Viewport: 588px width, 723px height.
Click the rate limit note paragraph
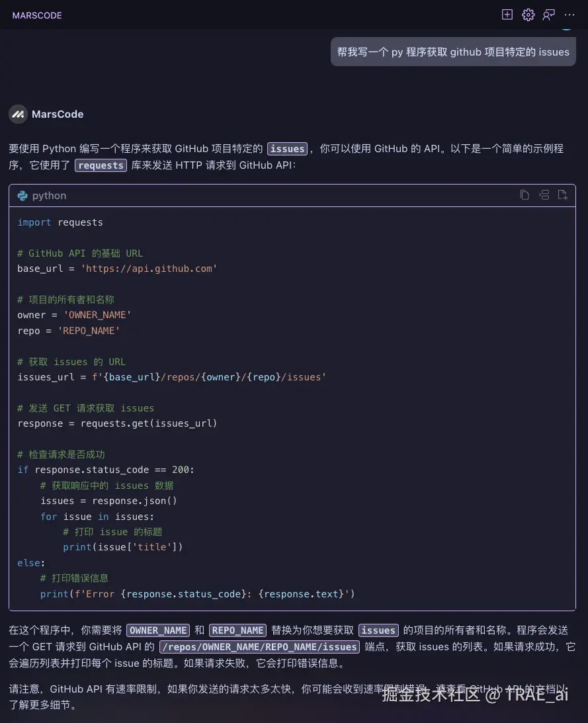click(x=288, y=697)
